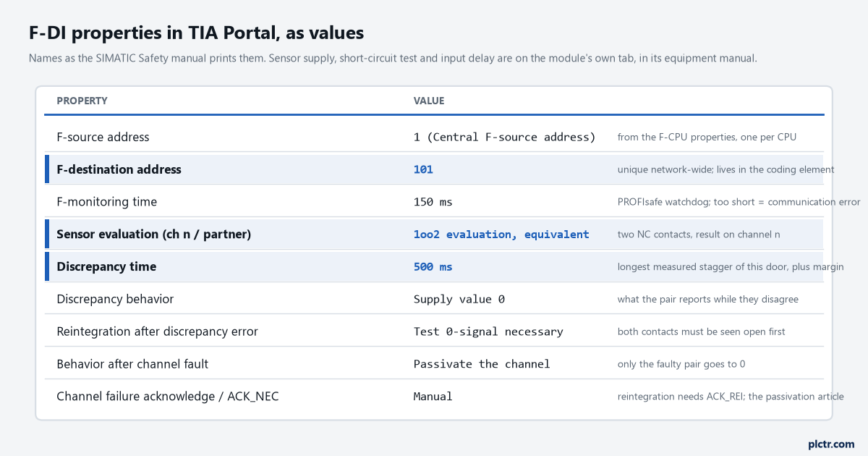The image size is (868, 456).
Task: Click the Test 0-signal necessary value
Action: [x=488, y=332]
